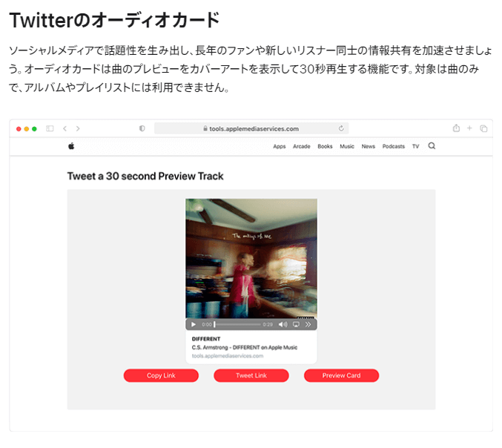Expand more player options chevrons
Screen dimensions: 502x448
308,324
